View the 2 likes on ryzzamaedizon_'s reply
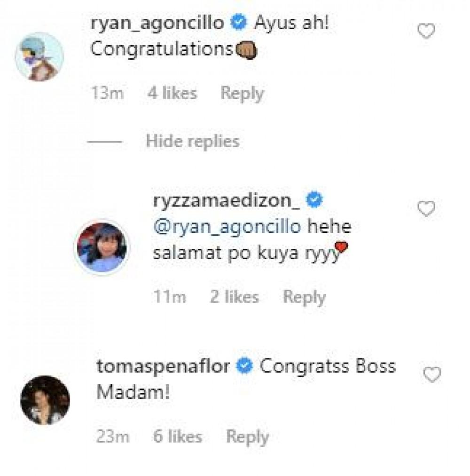The image size is (470, 476). (234, 297)
